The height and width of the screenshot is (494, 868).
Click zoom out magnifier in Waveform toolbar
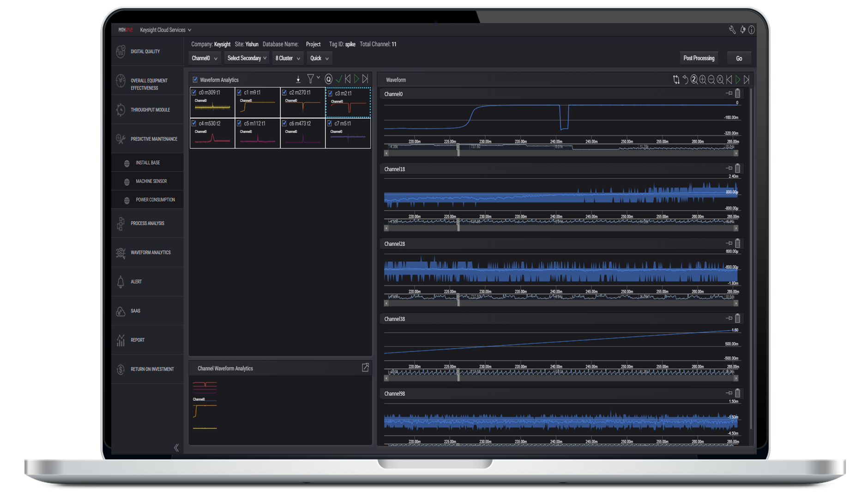tap(711, 80)
